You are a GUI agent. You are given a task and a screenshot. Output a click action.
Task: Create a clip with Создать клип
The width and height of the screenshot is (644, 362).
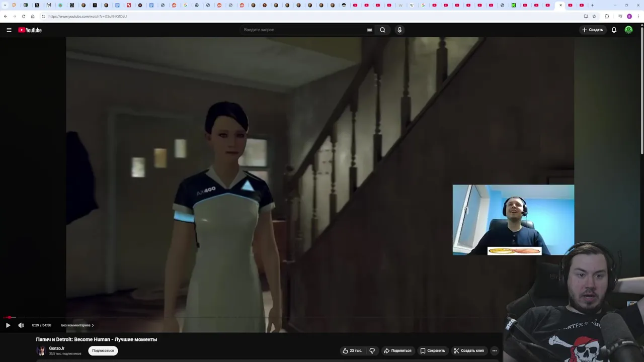point(469,350)
